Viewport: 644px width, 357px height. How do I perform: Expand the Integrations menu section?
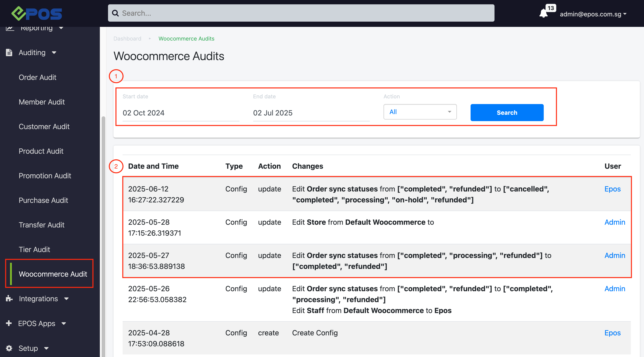(x=67, y=298)
